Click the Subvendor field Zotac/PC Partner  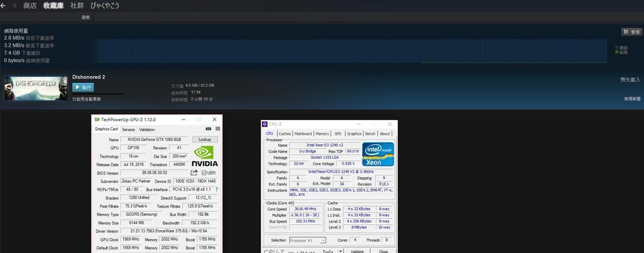137,181
